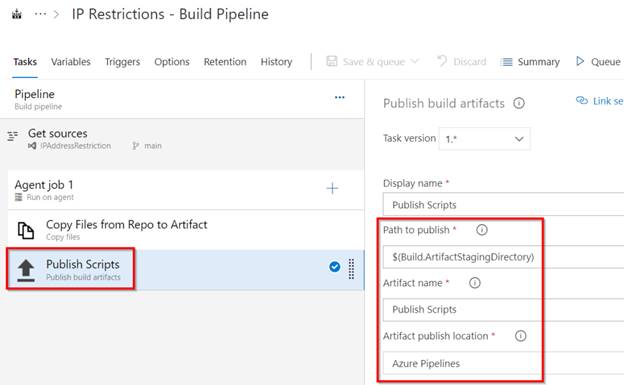Expand the Save & queue dropdown arrow
The width and height of the screenshot is (624, 385).
(415, 61)
